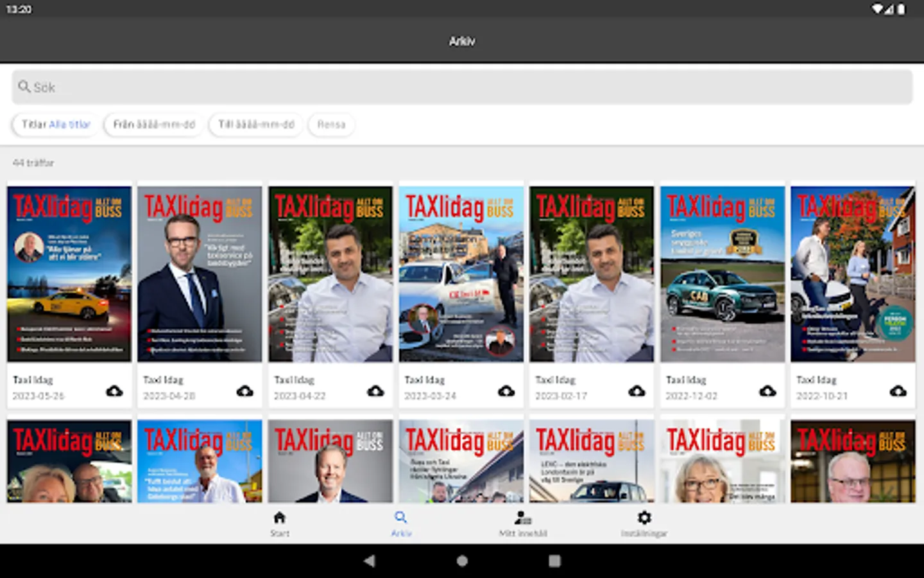Select 'Taxi Idag' title above 2022-10-21
The height and width of the screenshot is (578, 924).
click(x=817, y=380)
